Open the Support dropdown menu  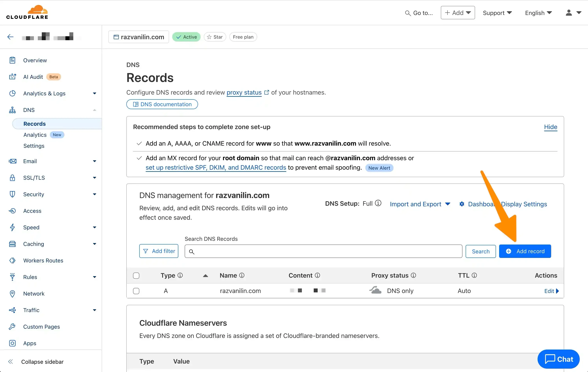(x=497, y=13)
